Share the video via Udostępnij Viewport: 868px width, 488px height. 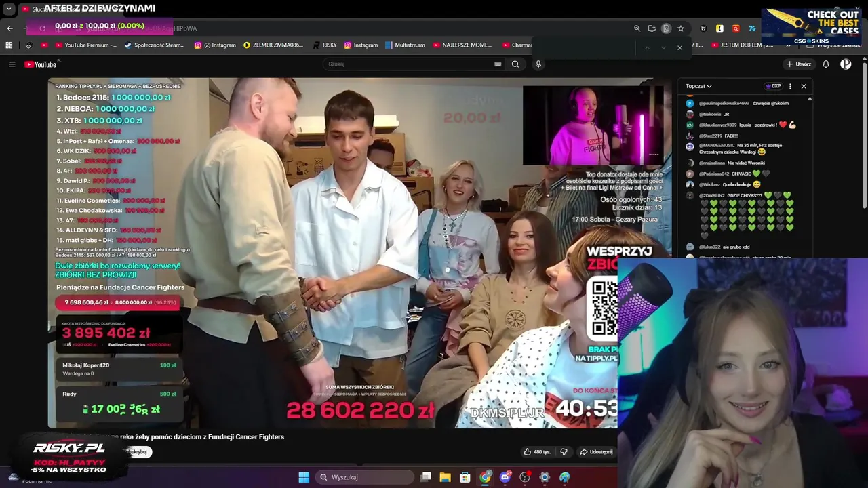pos(596,452)
